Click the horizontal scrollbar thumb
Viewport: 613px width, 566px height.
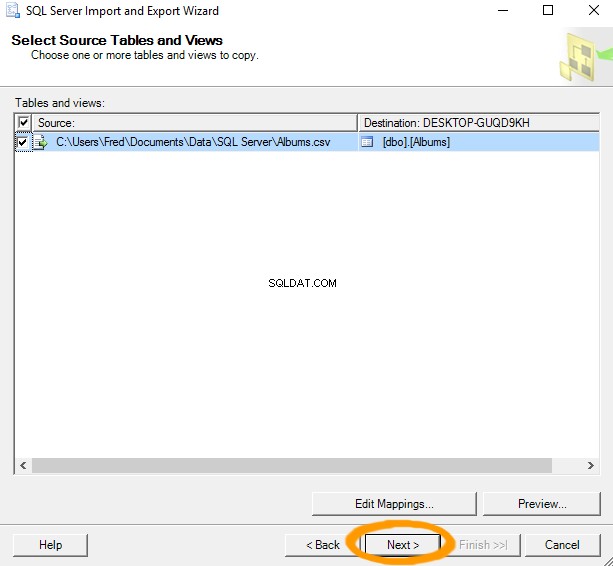(292, 465)
